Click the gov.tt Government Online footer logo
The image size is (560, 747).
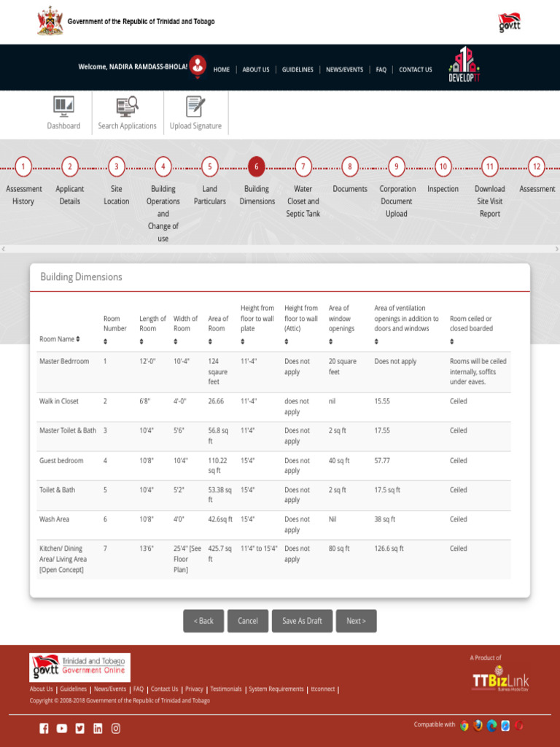(x=79, y=667)
